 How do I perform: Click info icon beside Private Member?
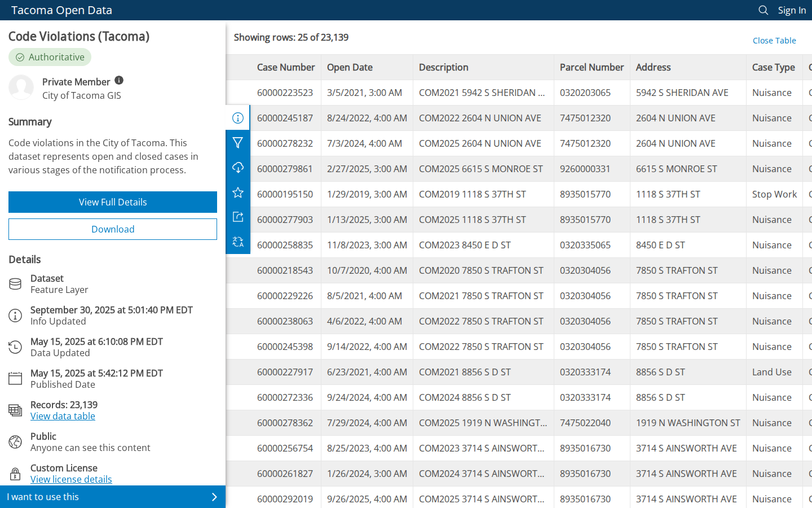pos(119,81)
